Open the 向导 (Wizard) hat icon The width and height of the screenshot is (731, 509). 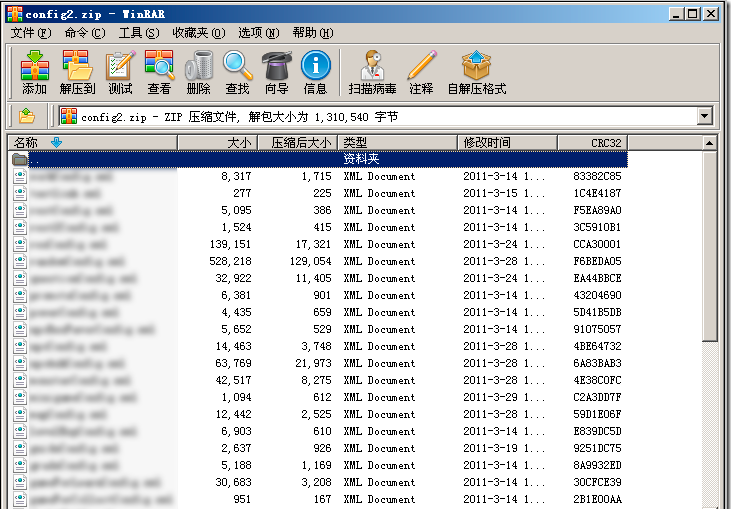coord(276,66)
